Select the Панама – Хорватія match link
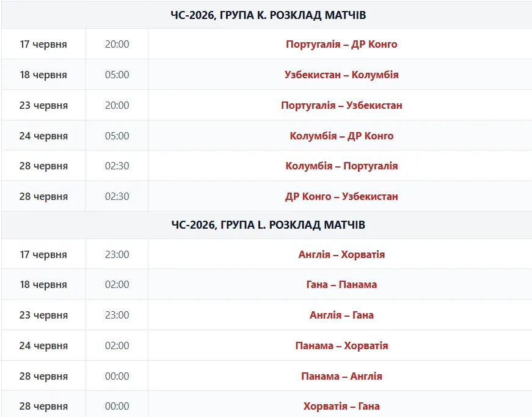 point(341,345)
